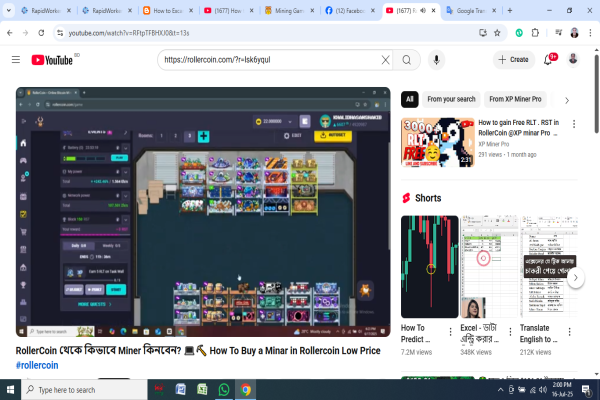This screenshot has height=400, width=600.
Task: Start voice search with microphone icon
Action: click(436, 60)
